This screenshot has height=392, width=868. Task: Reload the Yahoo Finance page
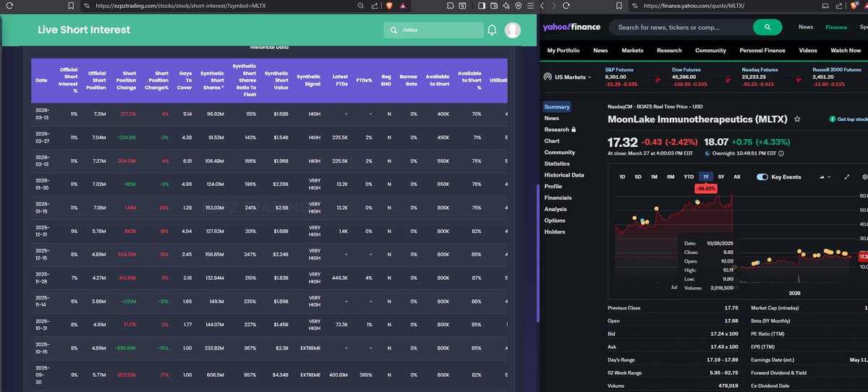pos(566,6)
